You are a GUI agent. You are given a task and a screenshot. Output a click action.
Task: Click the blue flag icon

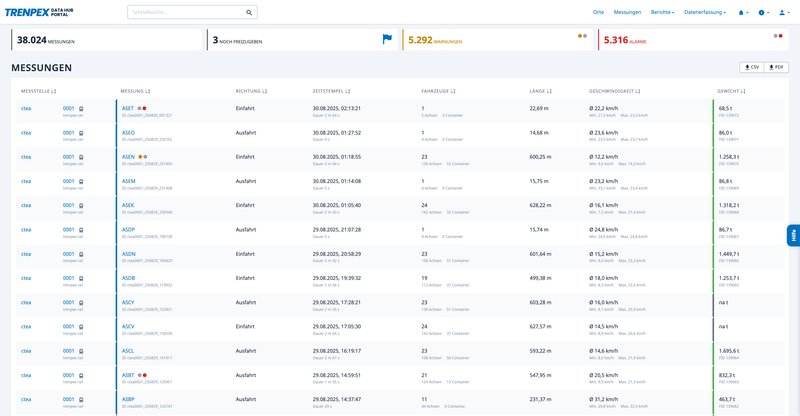click(387, 40)
